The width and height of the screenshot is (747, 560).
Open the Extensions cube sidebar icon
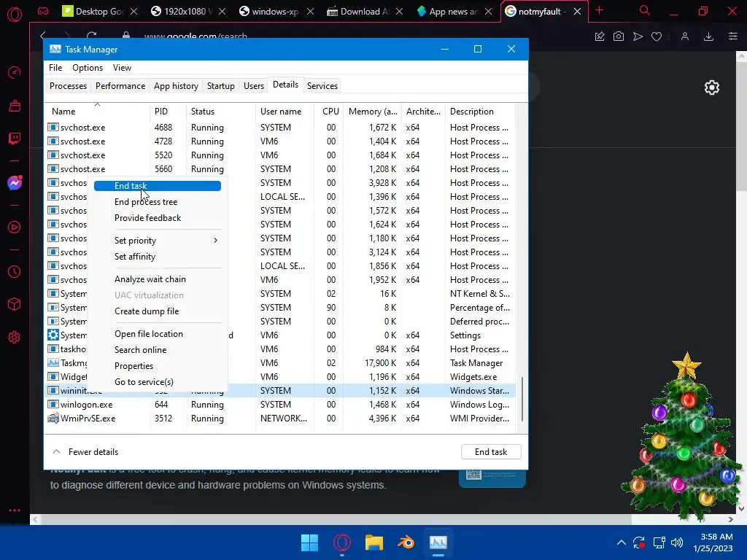(x=15, y=304)
